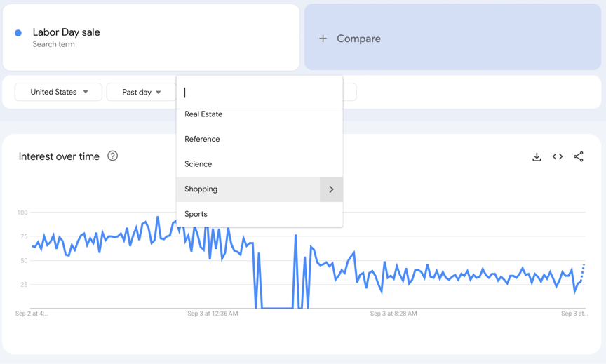
Task: Focus the category search text field
Action: [x=260, y=93]
